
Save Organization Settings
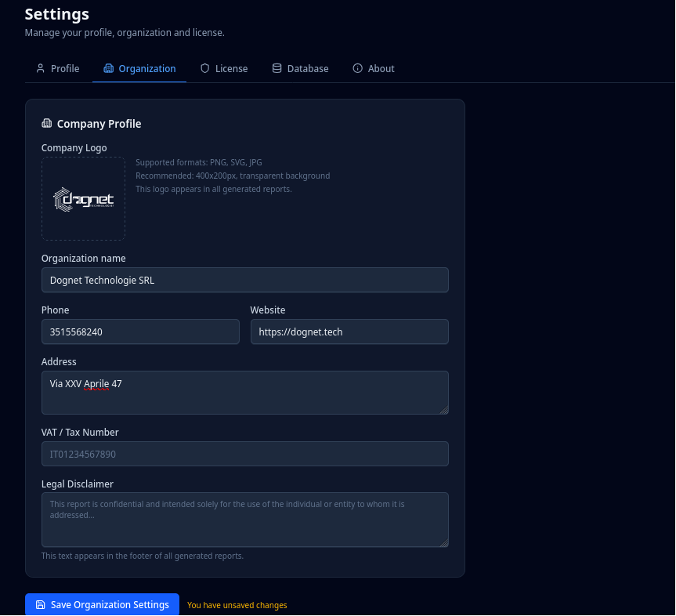tap(102, 605)
